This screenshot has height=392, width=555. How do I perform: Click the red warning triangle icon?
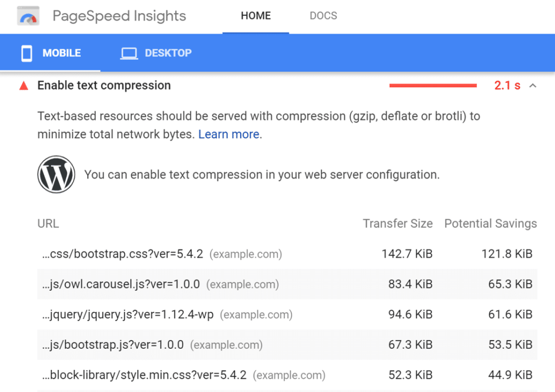coord(23,86)
